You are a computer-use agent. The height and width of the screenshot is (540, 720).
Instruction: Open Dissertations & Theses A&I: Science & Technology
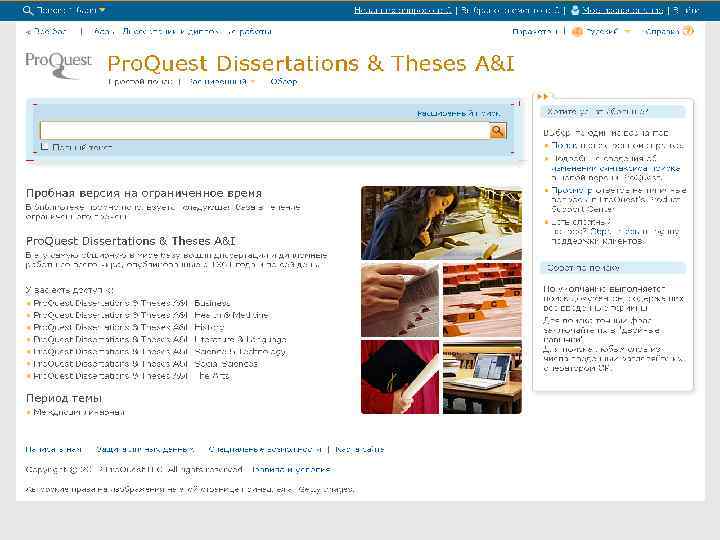(160, 351)
